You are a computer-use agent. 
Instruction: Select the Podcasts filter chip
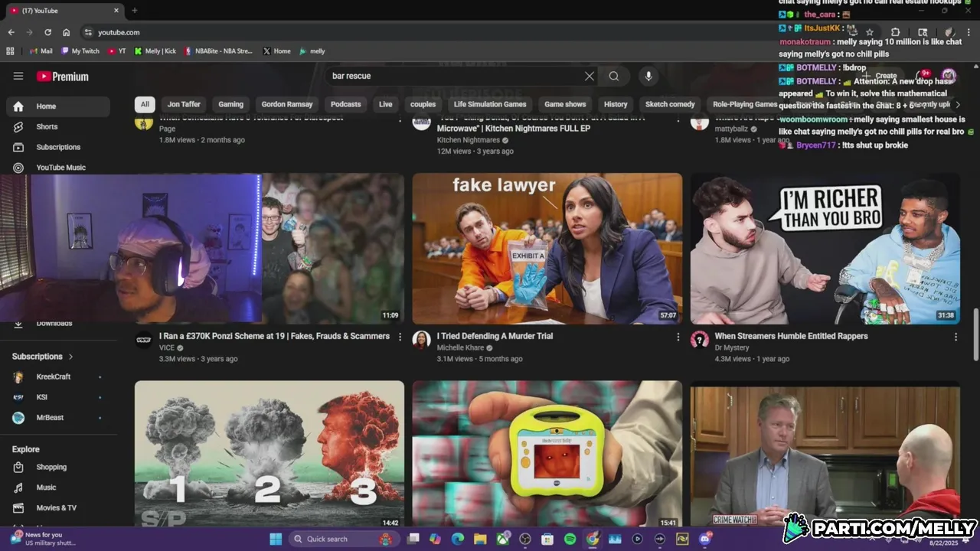pyautogui.click(x=345, y=105)
